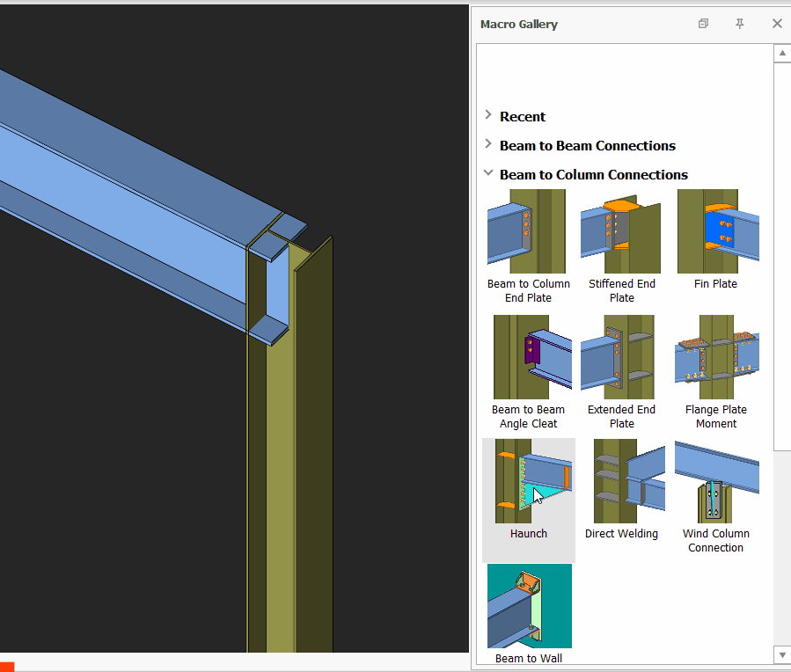This screenshot has width=791, height=672.
Task: Choose the Stiffened End Plate connection icon
Action: 621,232
